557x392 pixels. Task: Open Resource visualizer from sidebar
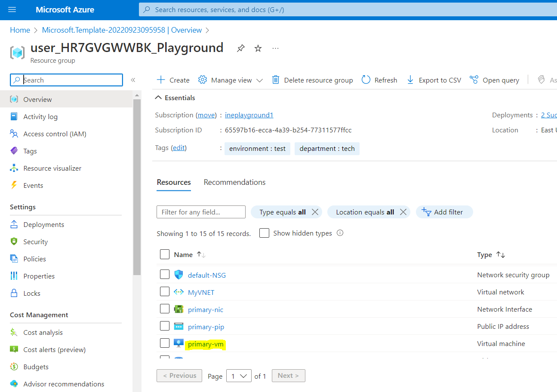tap(52, 168)
